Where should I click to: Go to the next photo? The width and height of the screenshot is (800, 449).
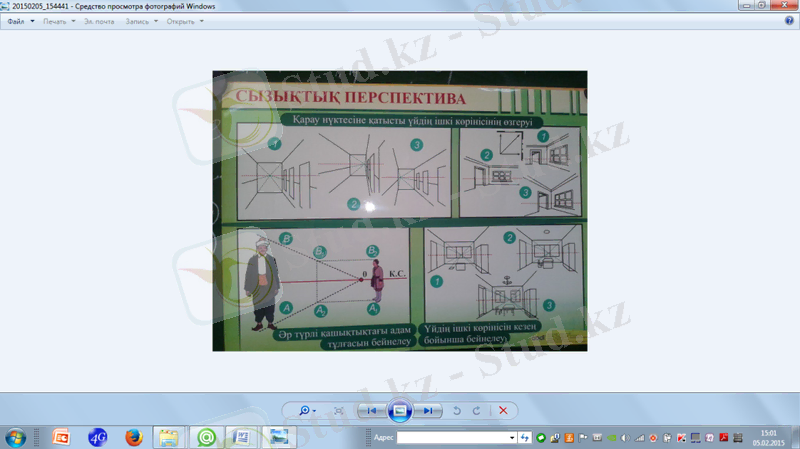pyautogui.click(x=428, y=411)
